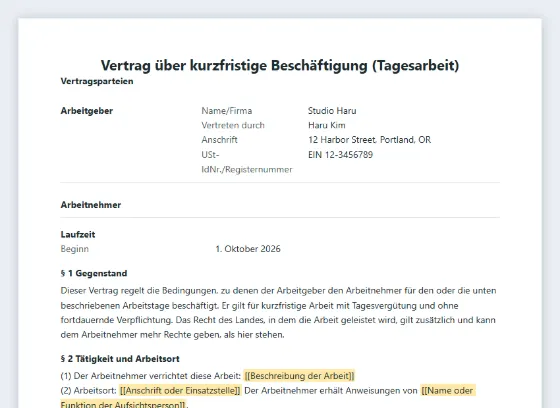Select the address '12 Harbor Street, Portland, OR'
Screen dimensions: 560x408
point(369,140)
